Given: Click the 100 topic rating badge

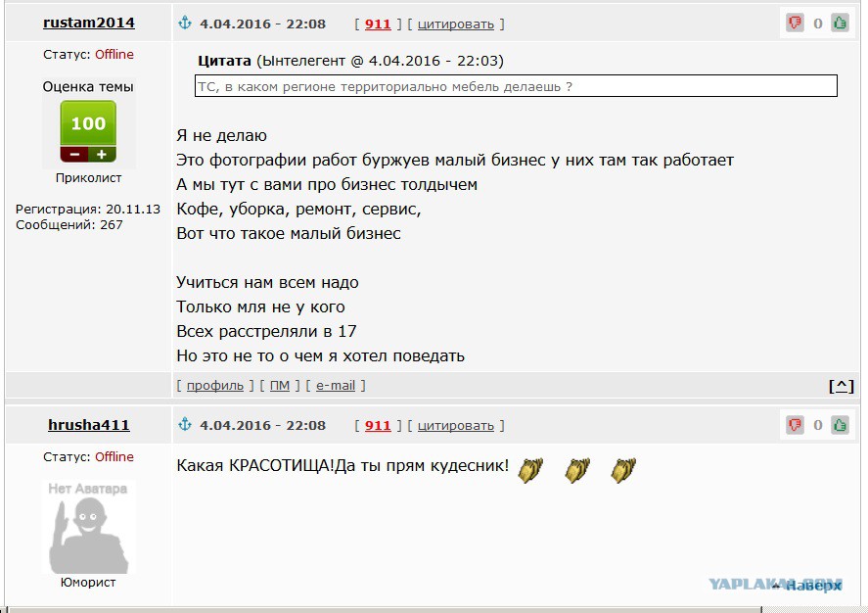Looking at the screenshot, I should coord(88,123).
